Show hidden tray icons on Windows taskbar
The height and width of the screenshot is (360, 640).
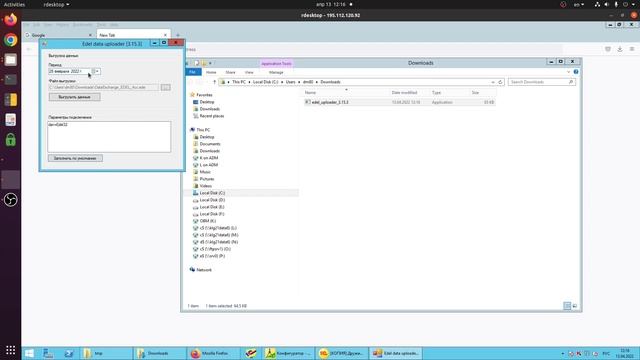click(x=562, y=353)
